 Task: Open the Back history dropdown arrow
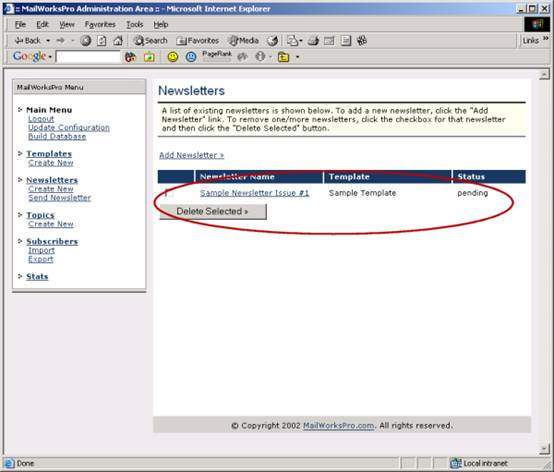[x=48, y=41]
